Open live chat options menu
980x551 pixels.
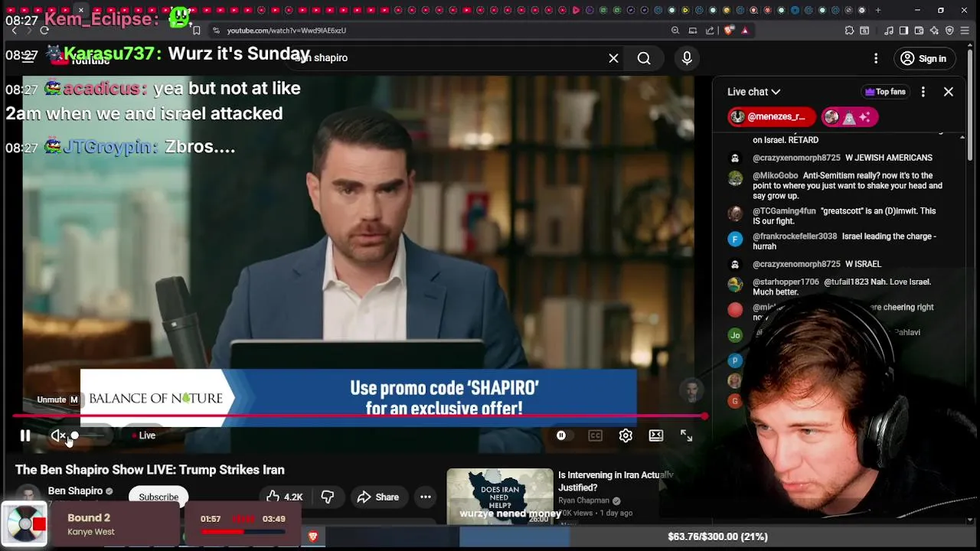(923, 92)
